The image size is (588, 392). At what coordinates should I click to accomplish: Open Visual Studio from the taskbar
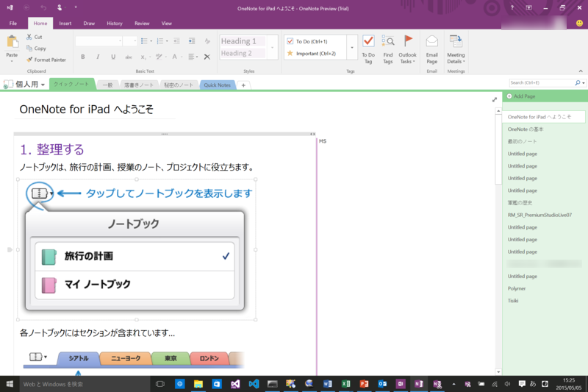coord(235,384)
